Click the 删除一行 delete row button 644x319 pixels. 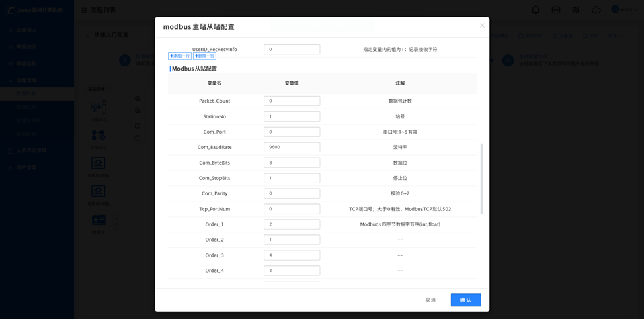coord(204,56)
